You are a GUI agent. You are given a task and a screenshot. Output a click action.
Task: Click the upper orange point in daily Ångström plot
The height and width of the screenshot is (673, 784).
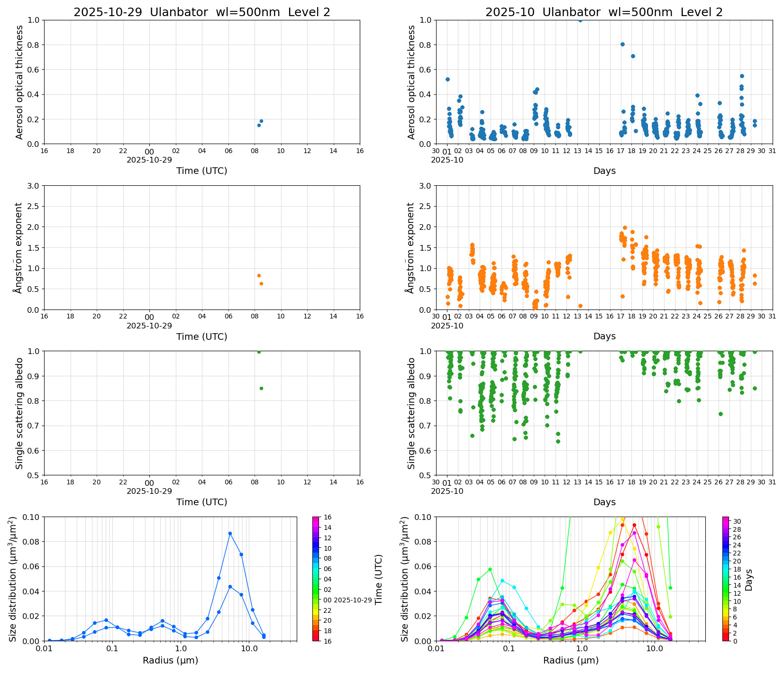[259, 275]
